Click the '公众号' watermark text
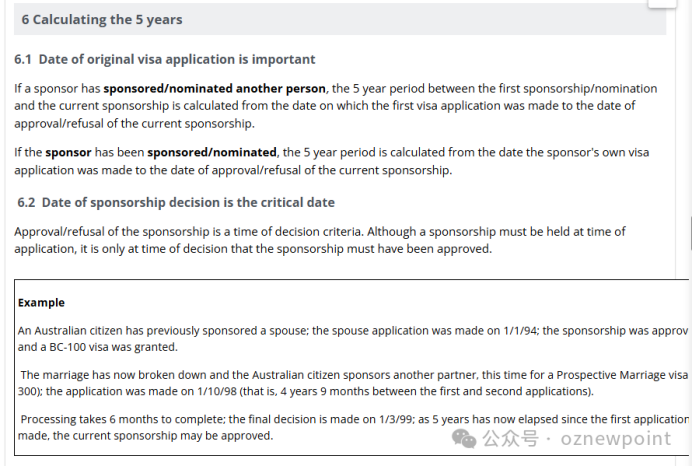Viewport: 692px width, 466px height. pos(510,439)
